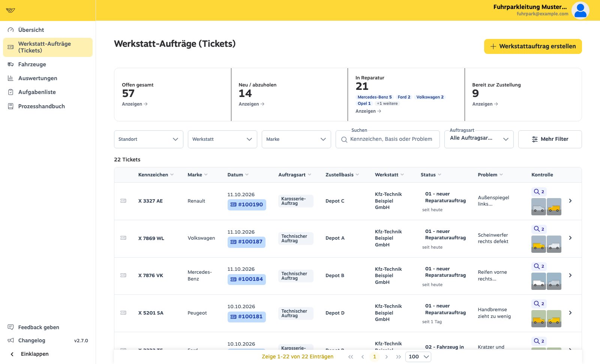This screenshot has width=600, height=364.
Task: Click magnifier Kontrolle icon in X 5201 SA row
Action: (x=539, y=304)
